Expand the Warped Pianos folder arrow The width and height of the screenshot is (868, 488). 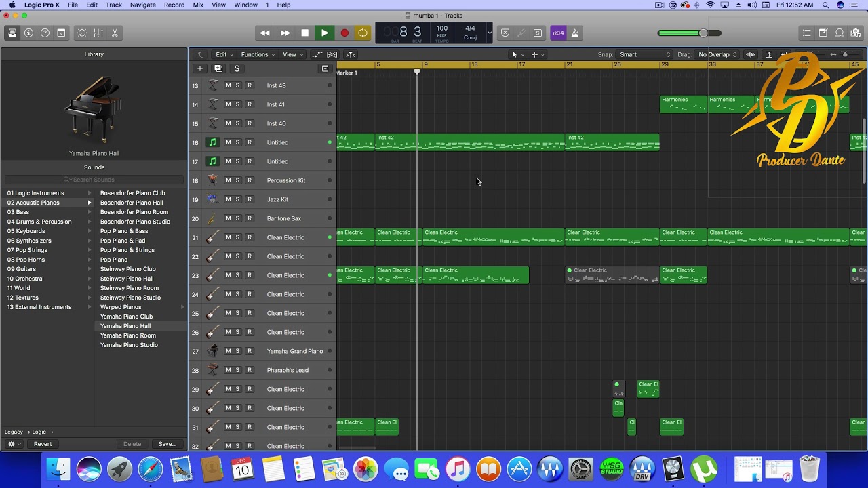pos(182,307)
